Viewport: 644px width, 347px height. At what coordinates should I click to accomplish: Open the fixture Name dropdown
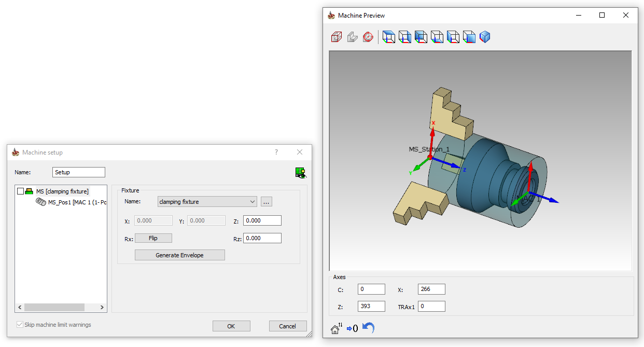(207, 202)
